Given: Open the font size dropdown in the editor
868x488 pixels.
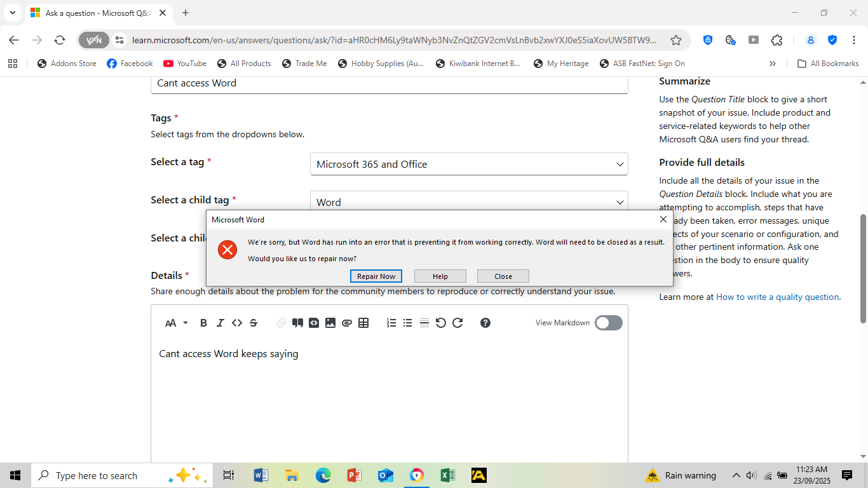Looking at the screenshot, I should (177, 323).
